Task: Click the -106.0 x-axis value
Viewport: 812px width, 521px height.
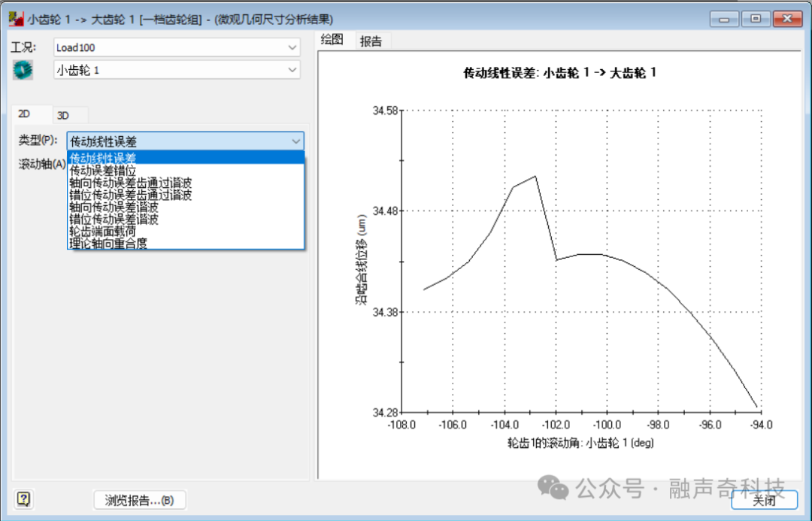Action: coord(453,426)
